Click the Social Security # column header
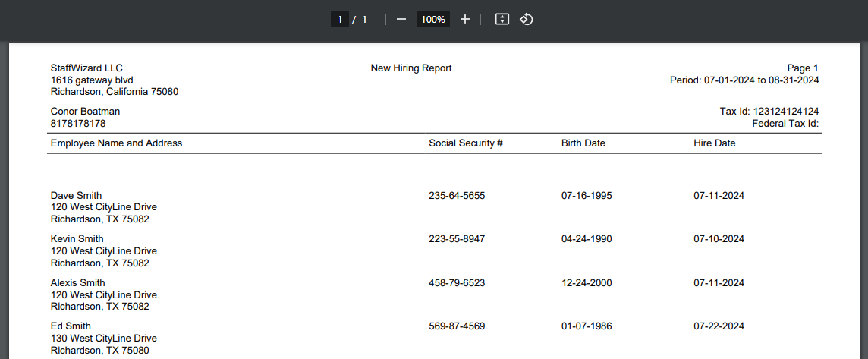 coord(466,143)
